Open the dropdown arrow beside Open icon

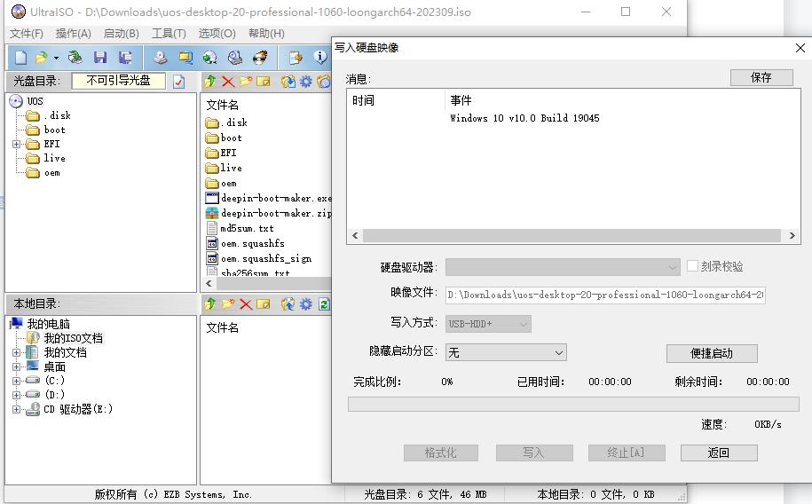(56, 58)
